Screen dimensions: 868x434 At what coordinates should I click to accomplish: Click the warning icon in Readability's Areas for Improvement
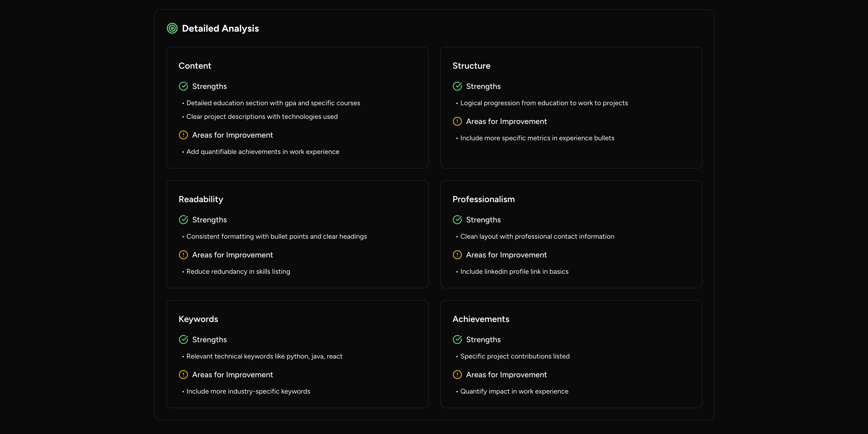point(183,255)
